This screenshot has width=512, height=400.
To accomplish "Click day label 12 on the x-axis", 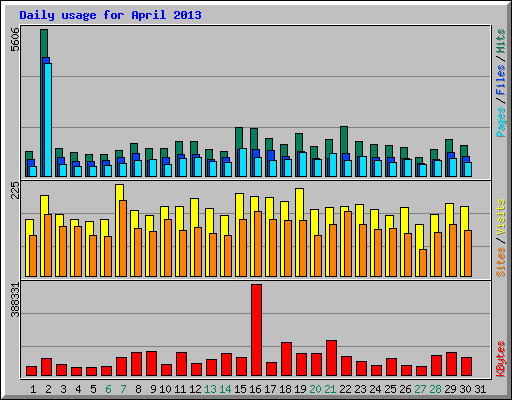I will click(x=195, y=389).
